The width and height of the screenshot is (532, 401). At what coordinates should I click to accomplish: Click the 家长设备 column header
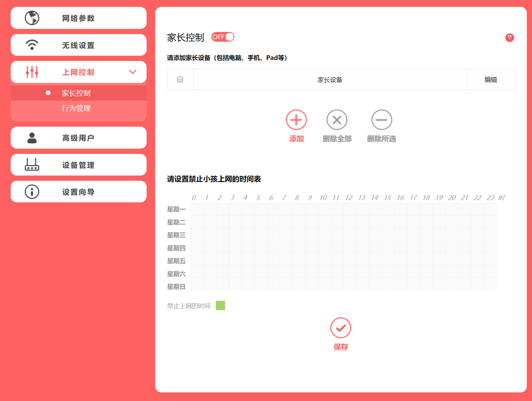(330, 80)
